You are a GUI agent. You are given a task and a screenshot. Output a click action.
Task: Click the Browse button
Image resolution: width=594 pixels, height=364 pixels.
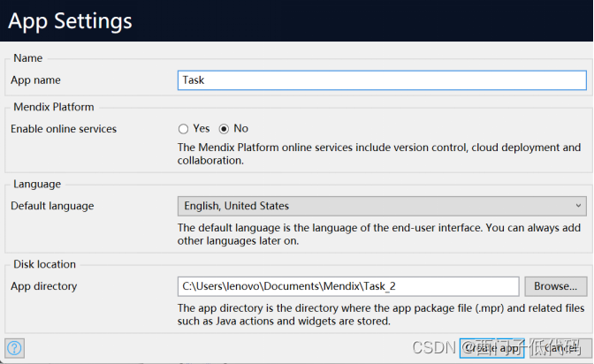tap(555, 286)
